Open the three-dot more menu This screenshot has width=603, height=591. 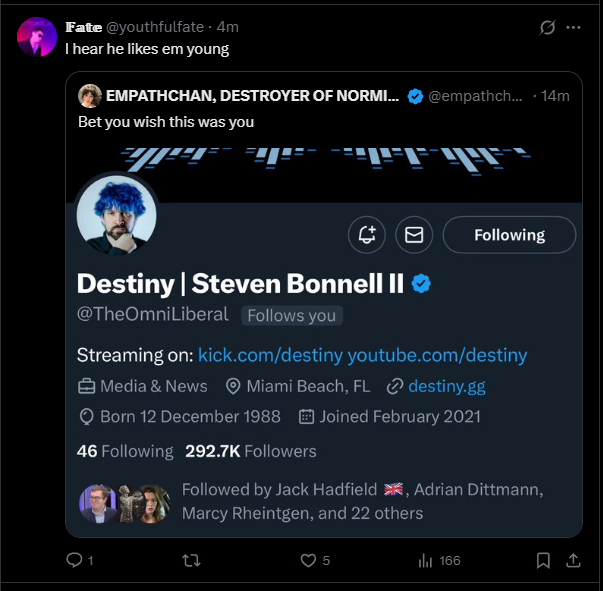(x=574, y=28)
